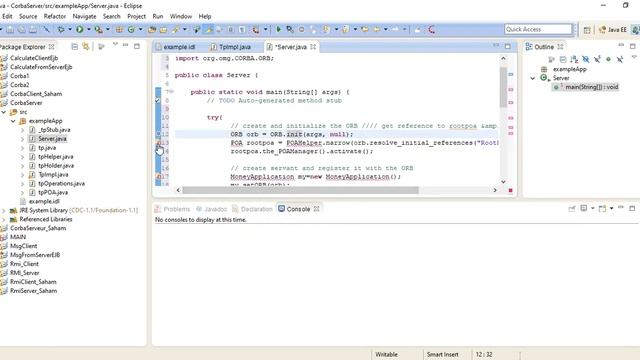Close the Server.java editor tab
The height and width of the screenshot is (360, 640).
click(x=313, y=47)
